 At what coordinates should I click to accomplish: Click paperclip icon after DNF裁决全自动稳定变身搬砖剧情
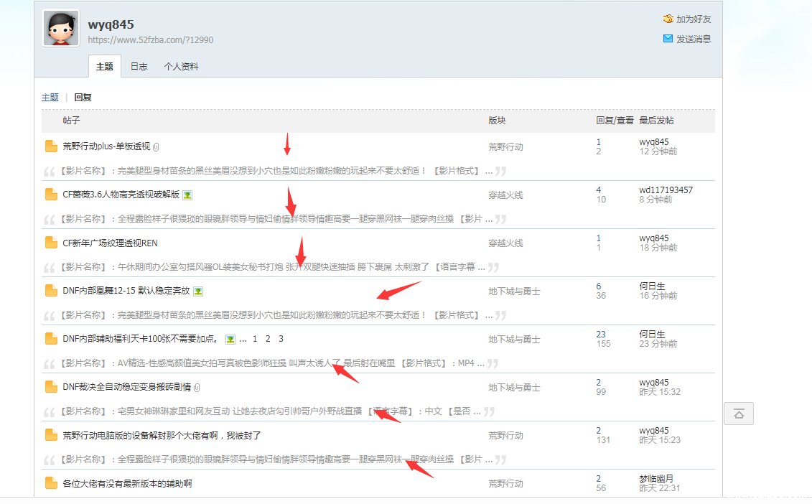click(x=197, y=388)
